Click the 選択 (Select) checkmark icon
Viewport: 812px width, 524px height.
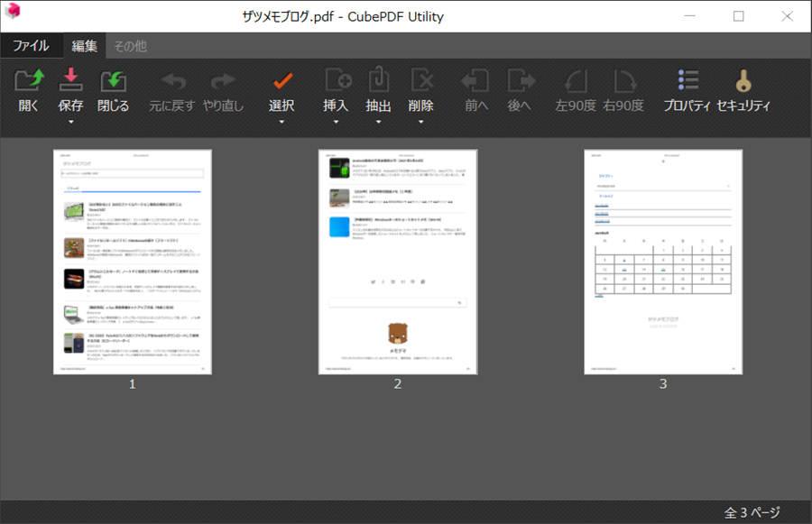coord(282,82)
